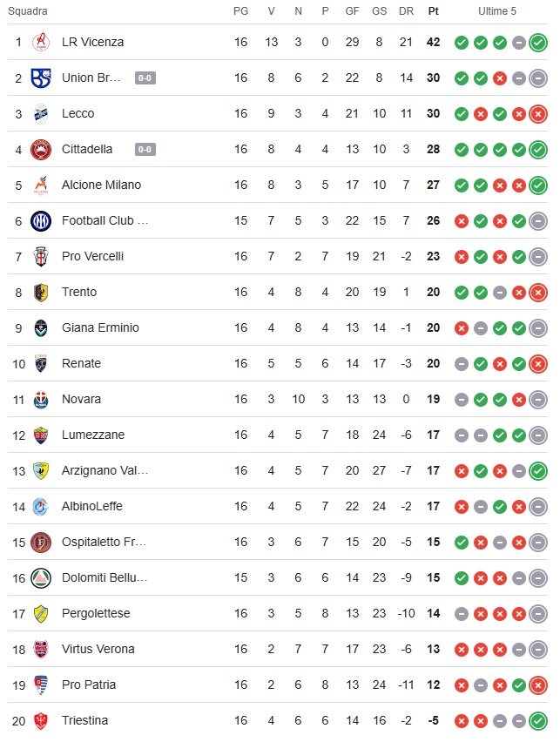This screenshot has height=742, width=560.
Task: Click the Union Brescia team logo
Action: pos(41,78)
